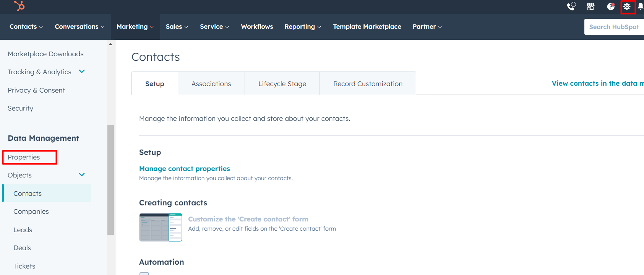Open the Contacts navigation menu

point(26,26)
